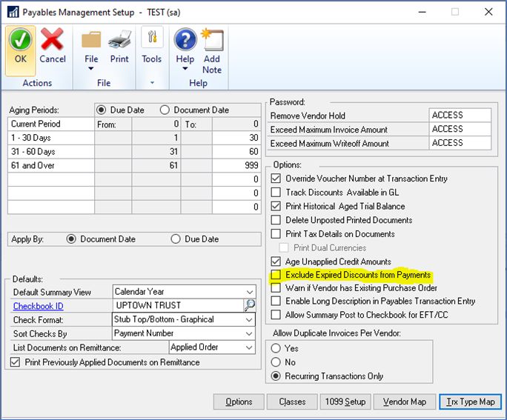Enable Long Description in Payables Transaction Entry
This screenshot has height=420, width=507.
coord(276,301)
